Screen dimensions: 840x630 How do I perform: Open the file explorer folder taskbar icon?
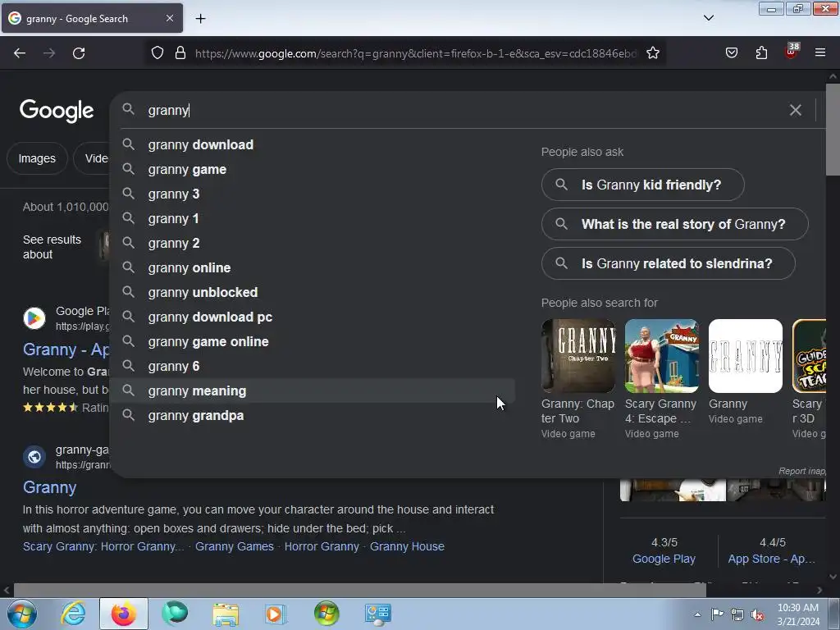[x=226, y=614]
